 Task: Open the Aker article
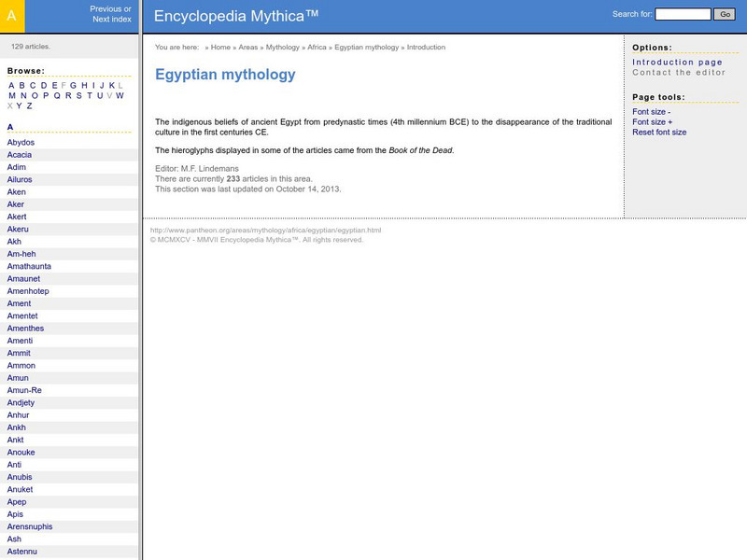[x=15, y=204]
